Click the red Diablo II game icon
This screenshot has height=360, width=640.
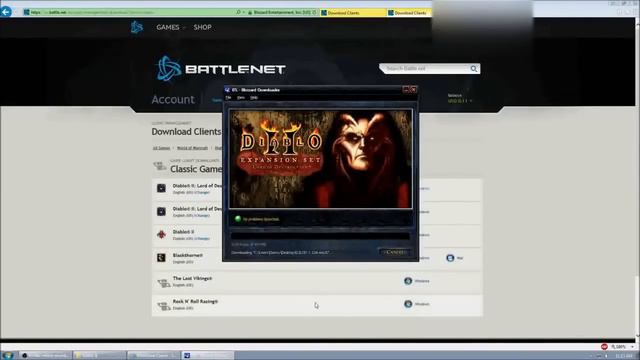pos(161,234)
